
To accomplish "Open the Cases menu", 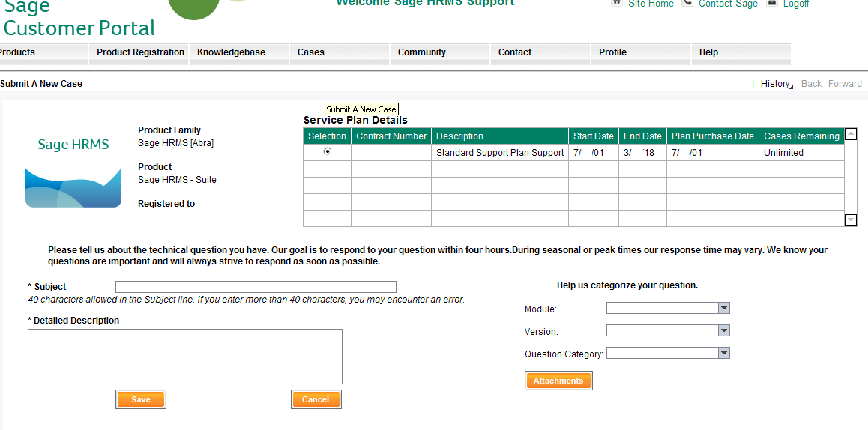I will tap(310, 52).
